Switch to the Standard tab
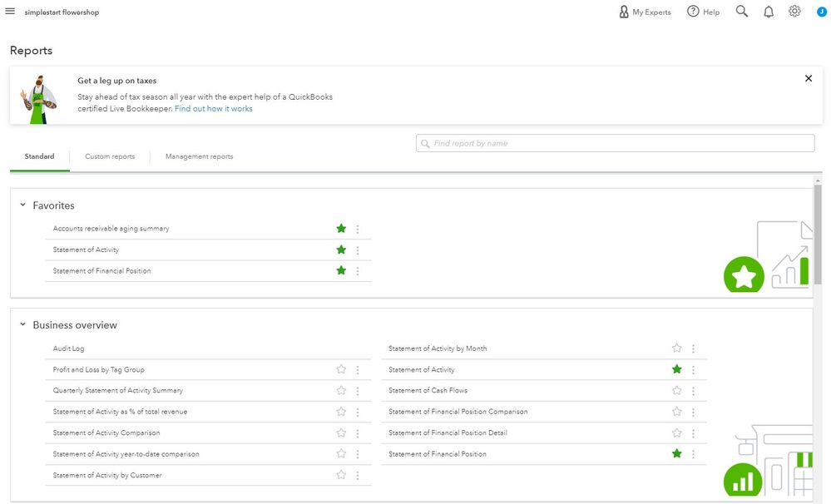 click(x=40, y=156)
